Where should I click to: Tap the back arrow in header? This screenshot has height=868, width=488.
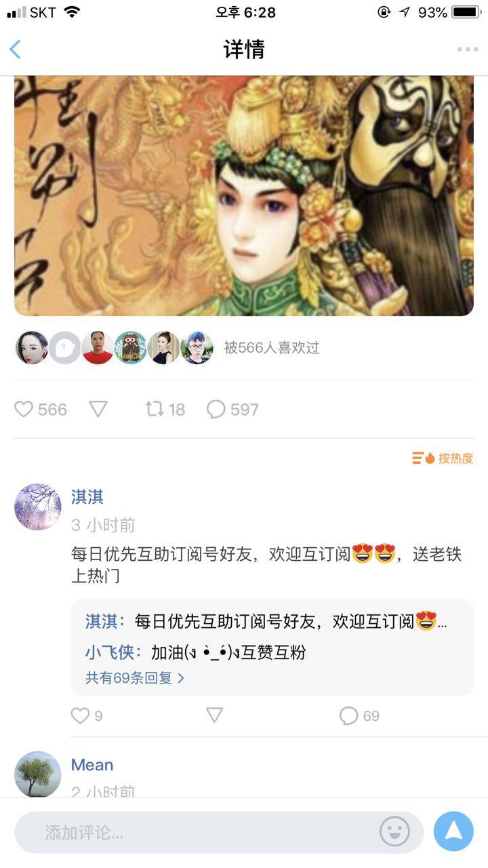pyautogui.click(x=16, y=50)
